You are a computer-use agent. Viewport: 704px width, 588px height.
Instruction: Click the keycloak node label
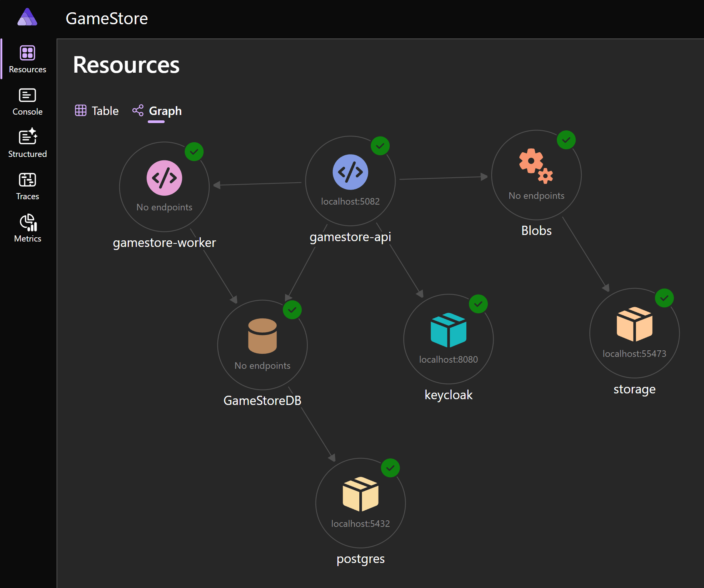(449, 395)
